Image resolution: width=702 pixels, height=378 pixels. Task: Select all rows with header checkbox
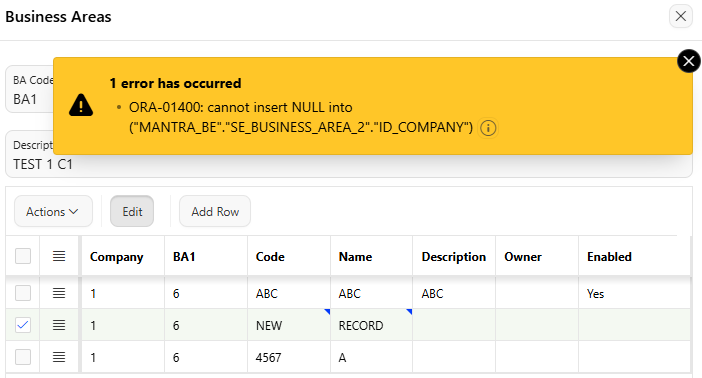(23, 256)
